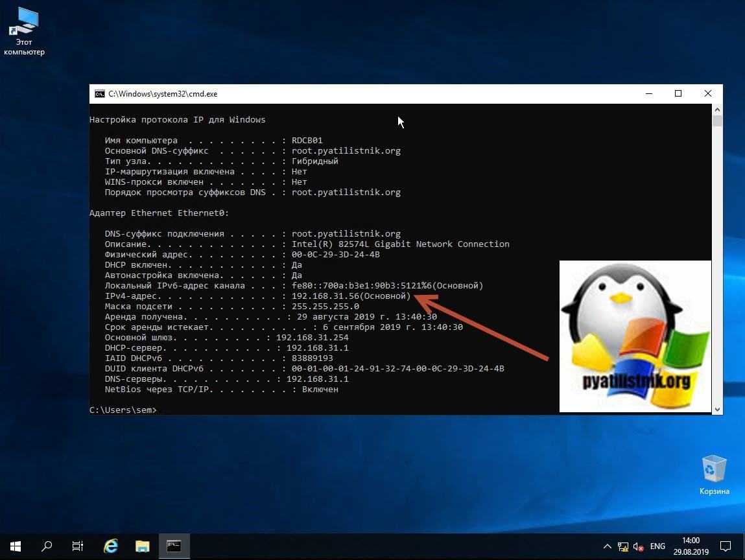Viewport: 745px width, 560px height.
Task: Click the command prompt line C:\Users\sem>
Action: pyautogui.click(x=123, y=410)
